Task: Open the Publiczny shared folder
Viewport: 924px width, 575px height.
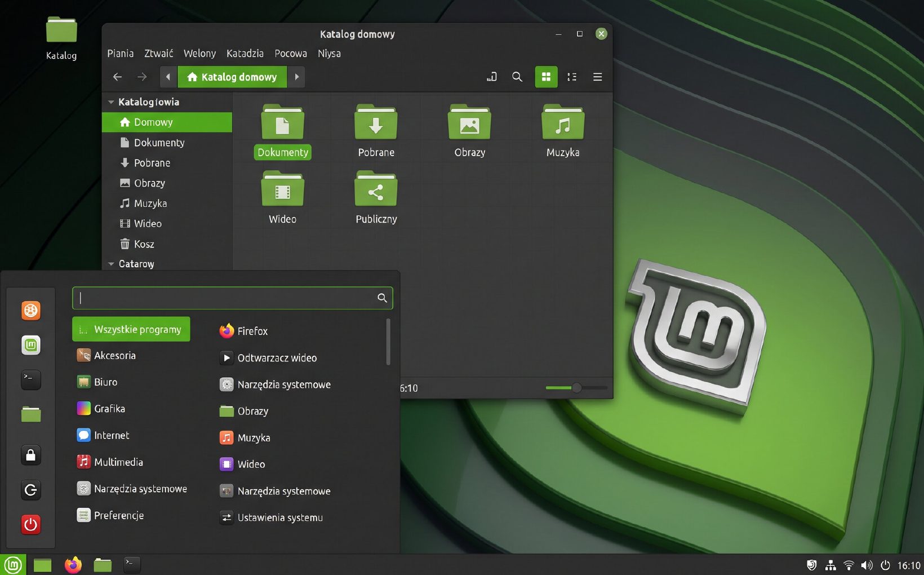Action: tap(376, 189)
